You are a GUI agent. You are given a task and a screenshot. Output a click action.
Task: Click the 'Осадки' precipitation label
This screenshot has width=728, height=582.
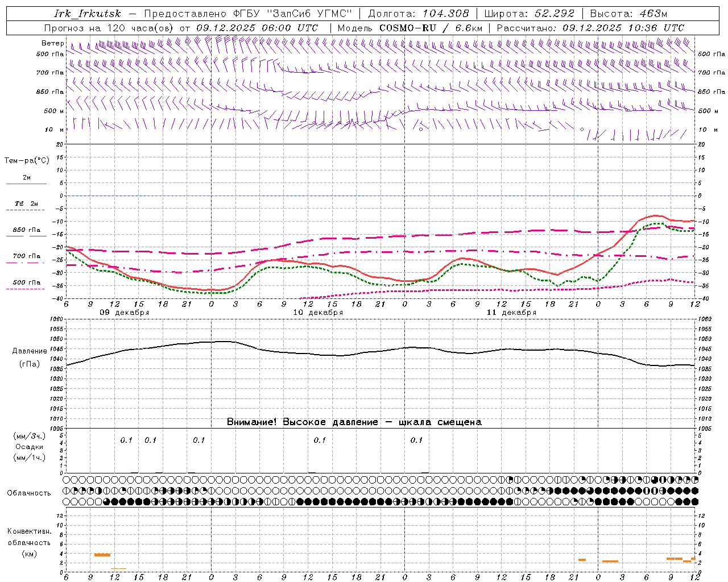pyautogui.click(x=30, y=447)
